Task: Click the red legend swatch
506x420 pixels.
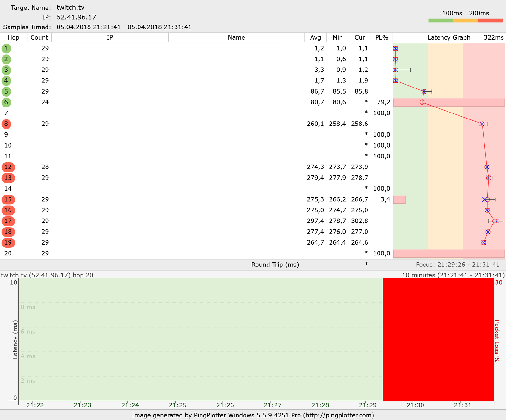Action: coord(490,21)
